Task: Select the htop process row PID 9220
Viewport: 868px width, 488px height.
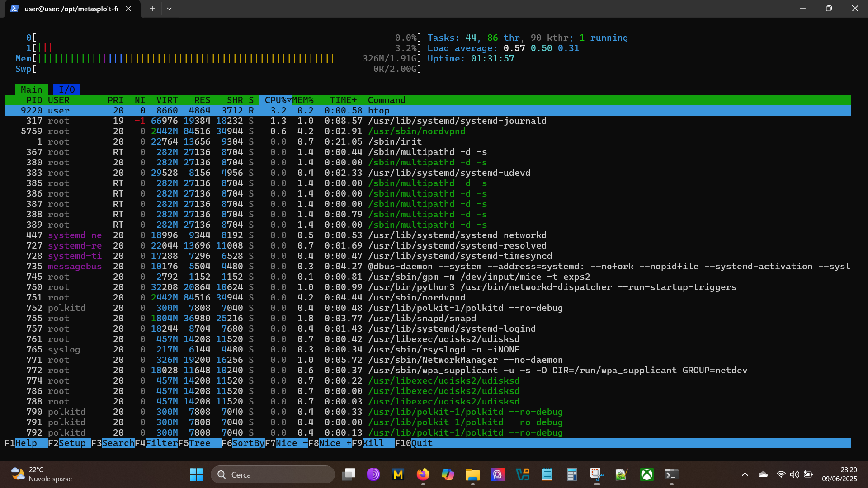Action: 428,110
